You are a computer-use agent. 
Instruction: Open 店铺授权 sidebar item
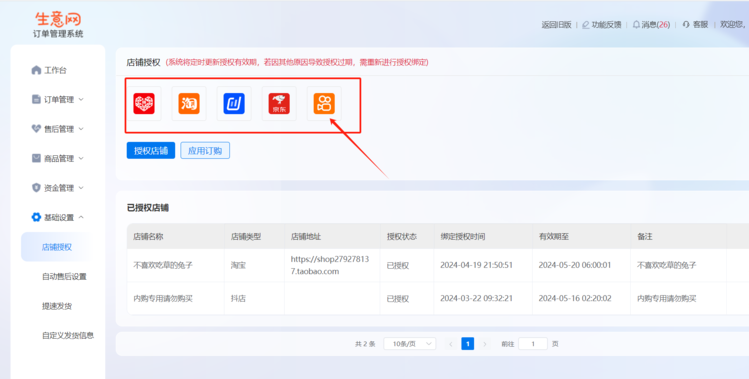click(57, 247)
